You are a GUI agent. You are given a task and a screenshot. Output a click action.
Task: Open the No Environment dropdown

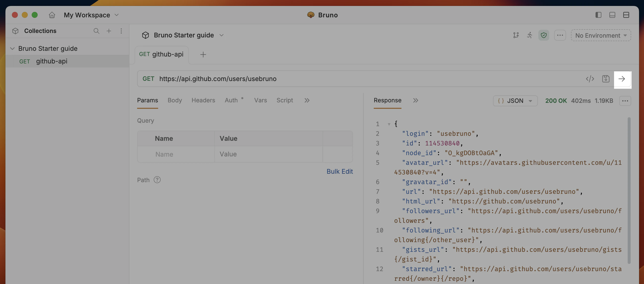(x=600, y=35)
